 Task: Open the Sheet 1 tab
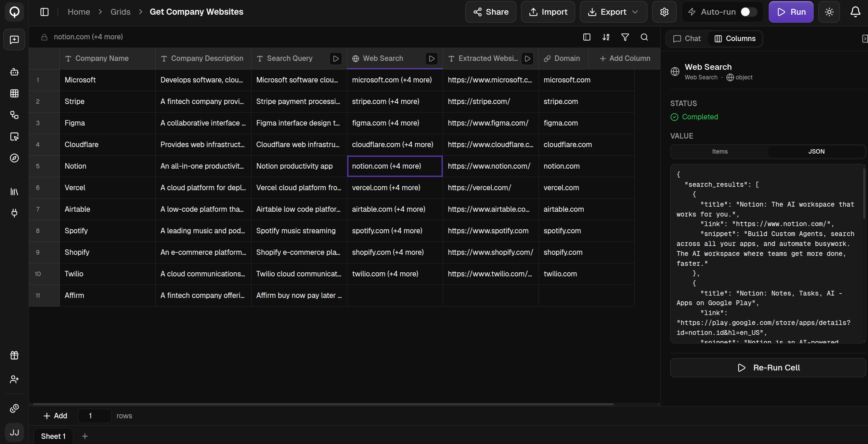tap(53, 436)
